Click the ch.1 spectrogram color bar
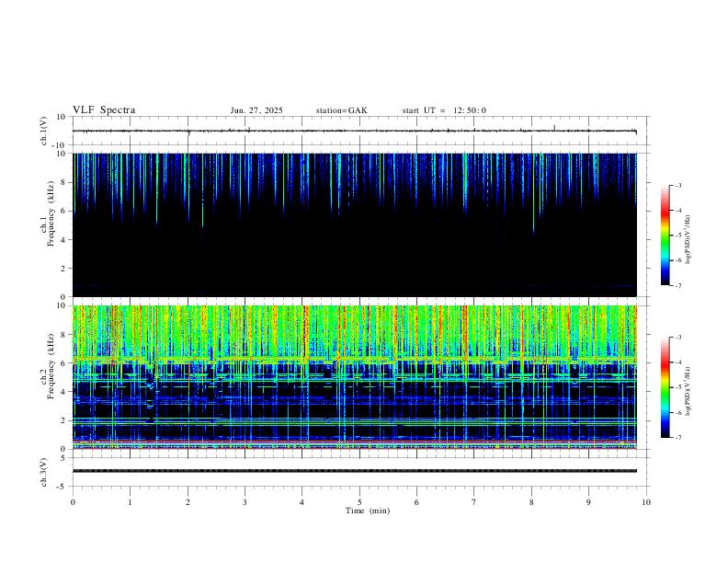The width and height of the screenshot is (728, 563). (x=665, y=236)
